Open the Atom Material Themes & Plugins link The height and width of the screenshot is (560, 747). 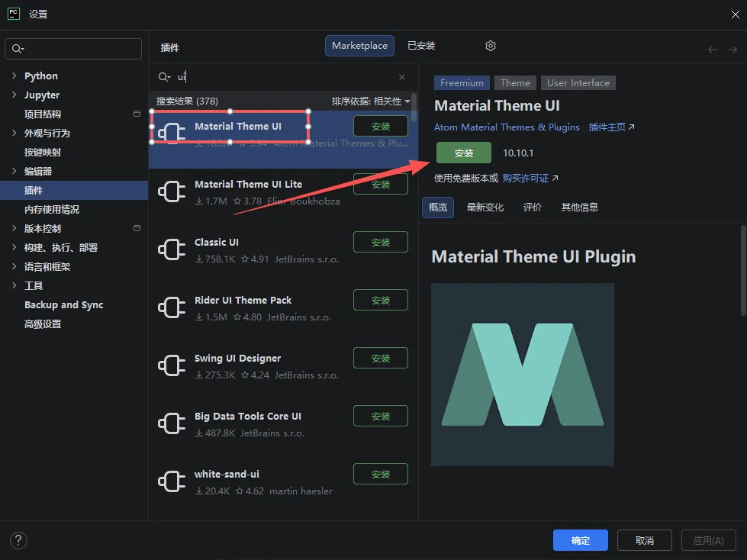(x=507, y=127)
